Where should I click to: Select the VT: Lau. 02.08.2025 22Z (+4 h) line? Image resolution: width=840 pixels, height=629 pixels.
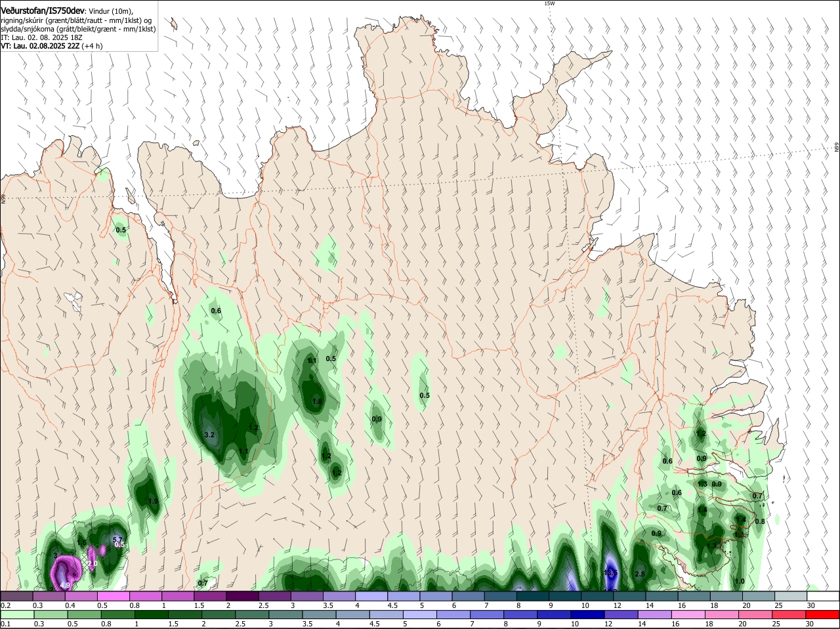51,46
